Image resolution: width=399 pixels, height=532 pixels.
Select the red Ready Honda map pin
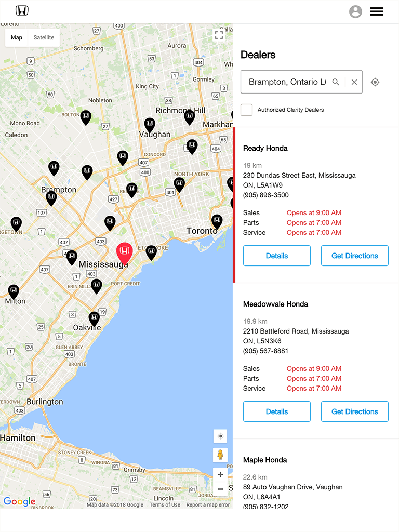[125, 254]
